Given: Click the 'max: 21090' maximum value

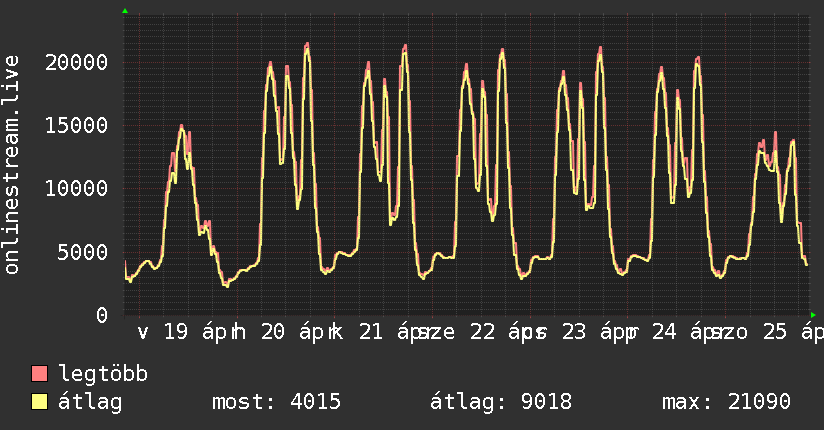Looking at the screenshot, I should coord(726,402).
